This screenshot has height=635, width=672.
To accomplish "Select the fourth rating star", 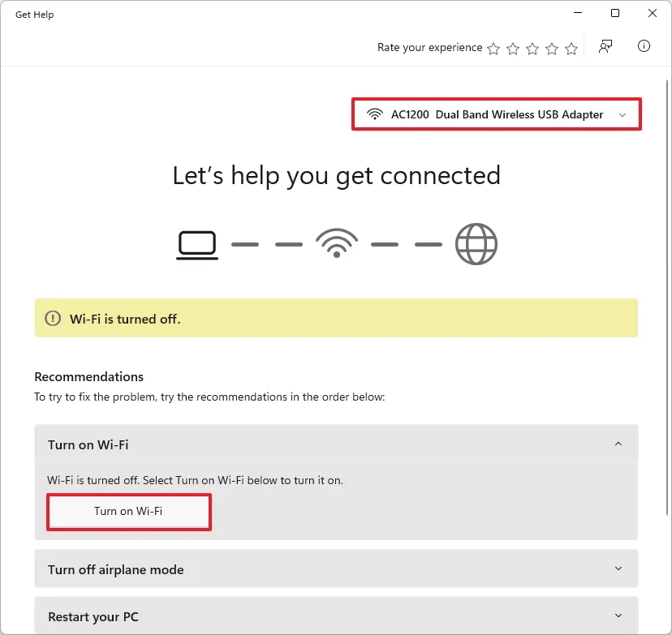I will tap(552, 49).
